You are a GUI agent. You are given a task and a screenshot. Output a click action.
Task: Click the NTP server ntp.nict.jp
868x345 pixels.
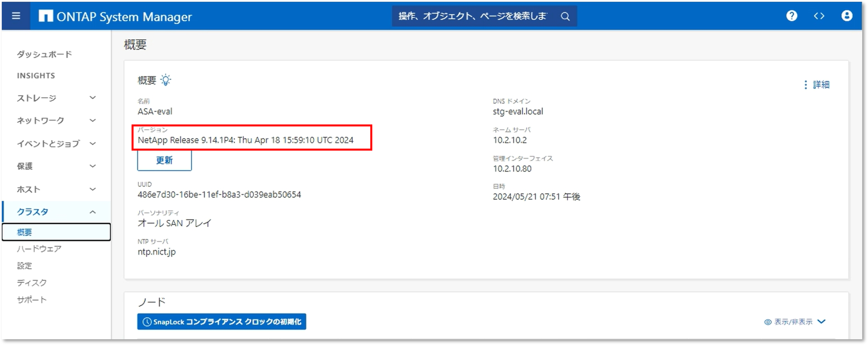[157, 252]
